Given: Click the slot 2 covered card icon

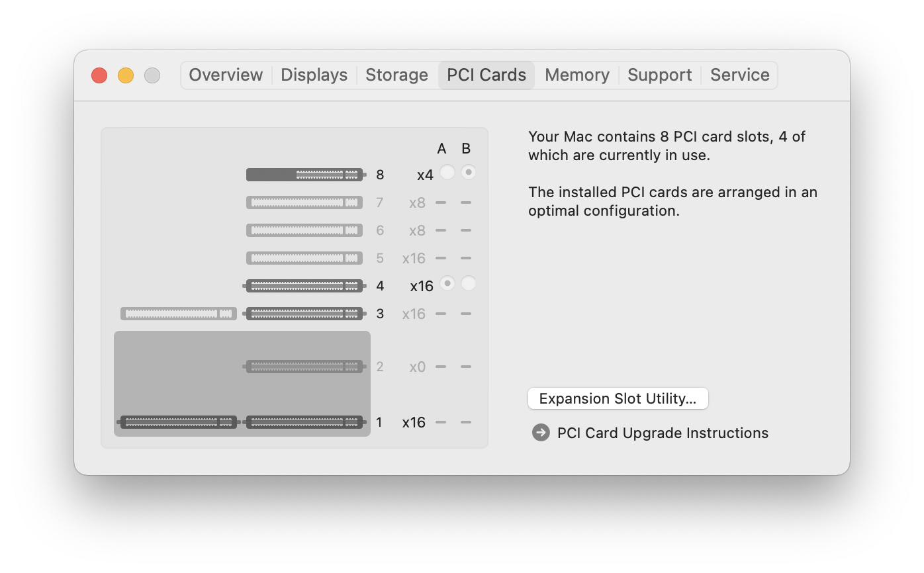Looking at the screenshot, I should tap(304, 367).
